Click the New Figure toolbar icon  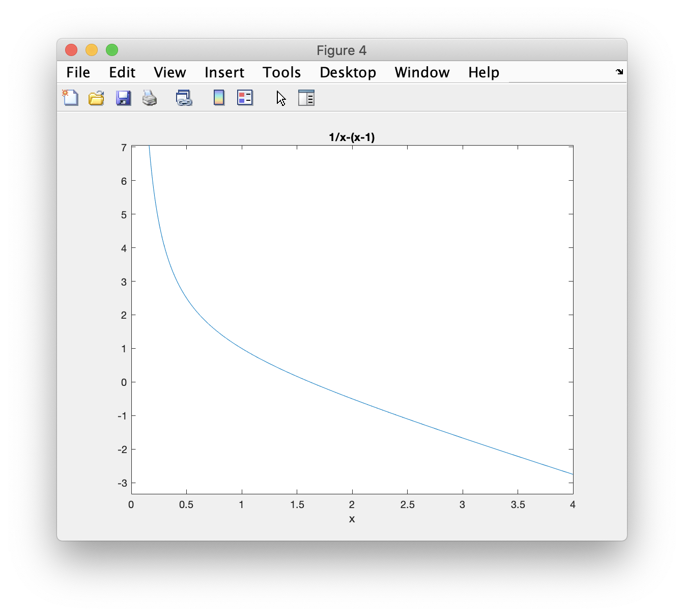70,97
